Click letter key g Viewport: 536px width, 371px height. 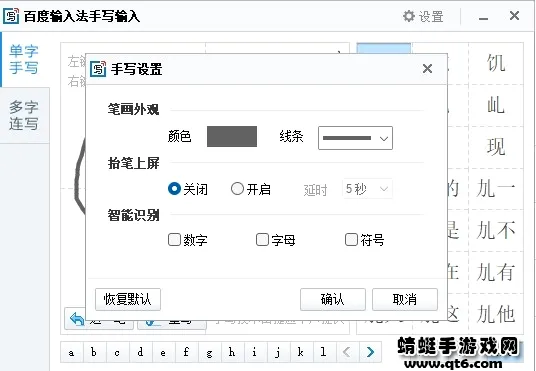tap(209, 352)
